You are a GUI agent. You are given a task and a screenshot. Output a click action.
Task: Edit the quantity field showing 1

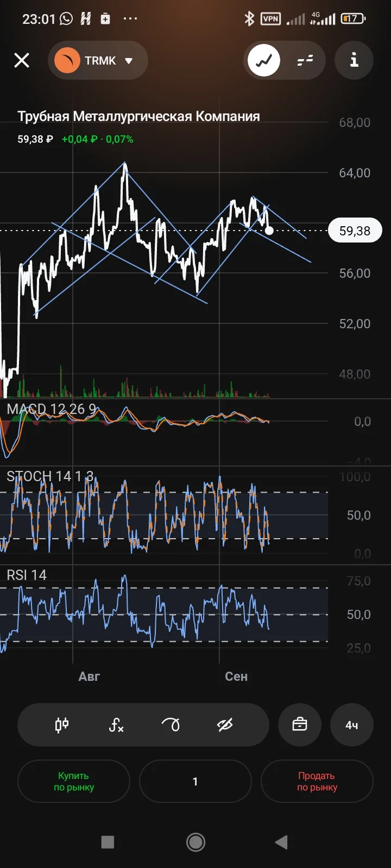195,781
